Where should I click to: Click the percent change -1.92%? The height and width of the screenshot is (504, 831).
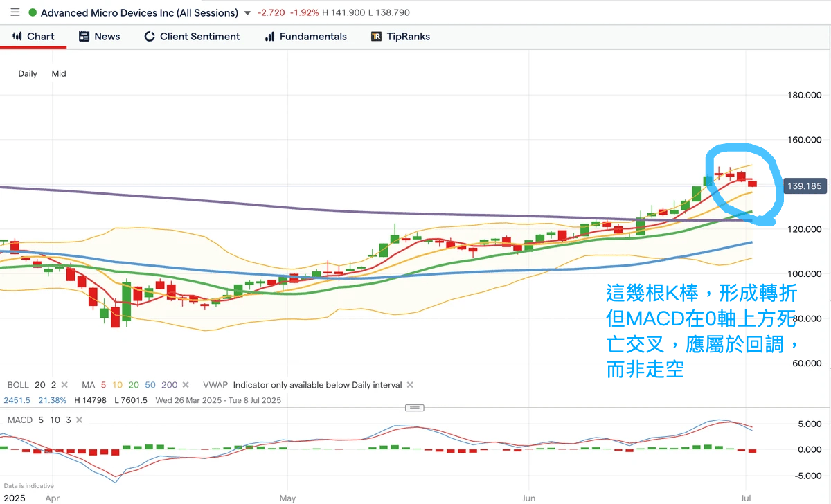point(304,13)
